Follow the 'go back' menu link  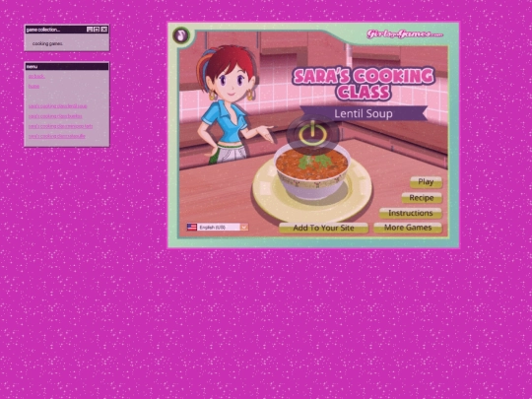[36, 76]
